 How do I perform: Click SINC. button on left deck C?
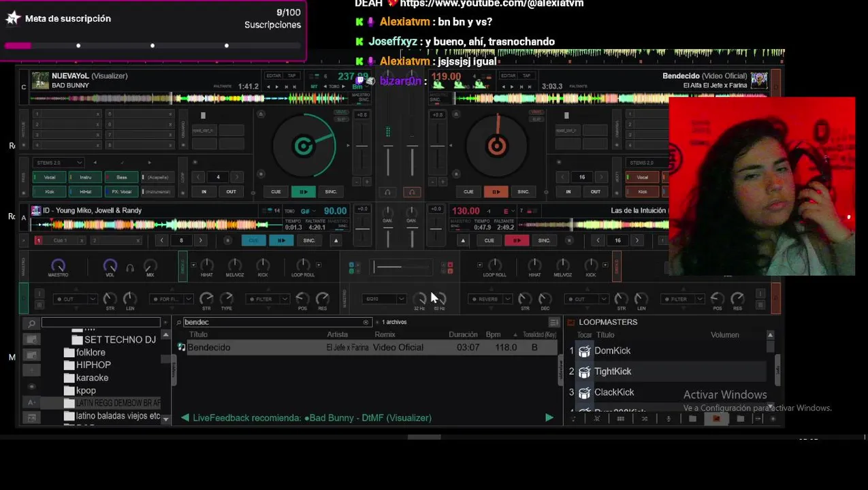pos(331,192)
